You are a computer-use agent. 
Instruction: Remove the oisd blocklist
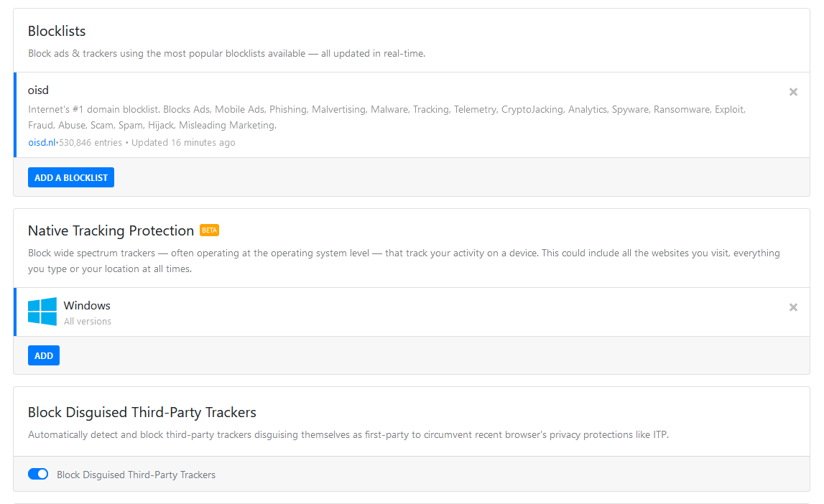pyautogui.click(x=793, y=92)
